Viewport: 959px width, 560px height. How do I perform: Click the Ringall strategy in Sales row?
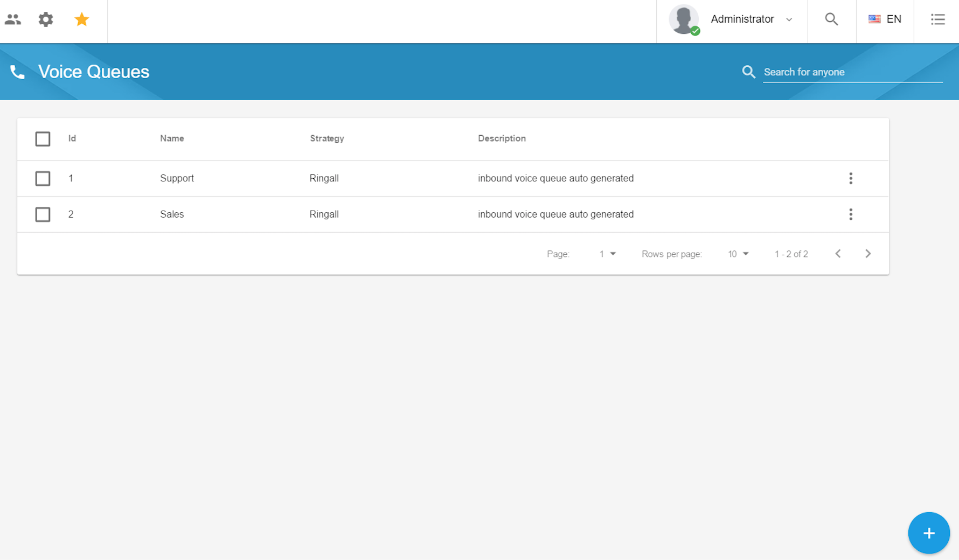324,214
